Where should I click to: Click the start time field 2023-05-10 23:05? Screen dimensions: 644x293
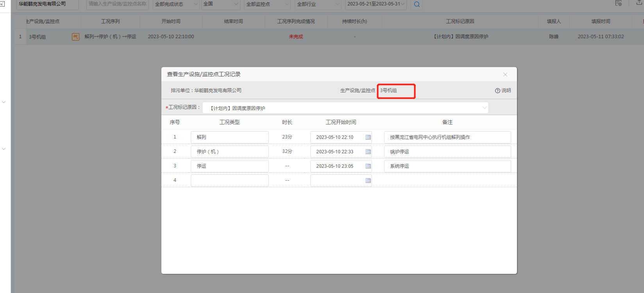[x=341, y=166]
